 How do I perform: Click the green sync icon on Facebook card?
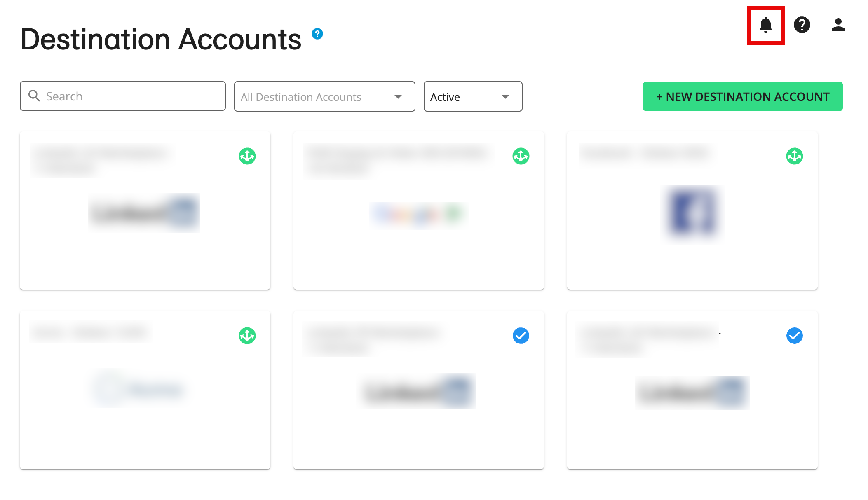[x=795, y=156]
